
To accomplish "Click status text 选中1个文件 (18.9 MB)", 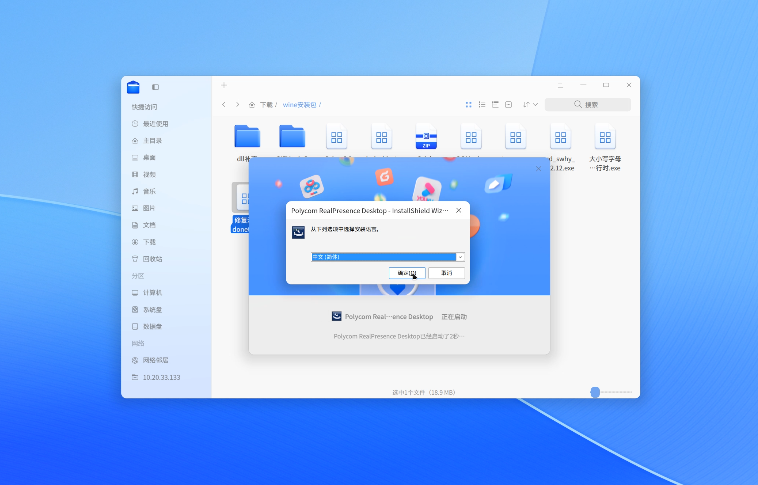I will tap(424, 393).
